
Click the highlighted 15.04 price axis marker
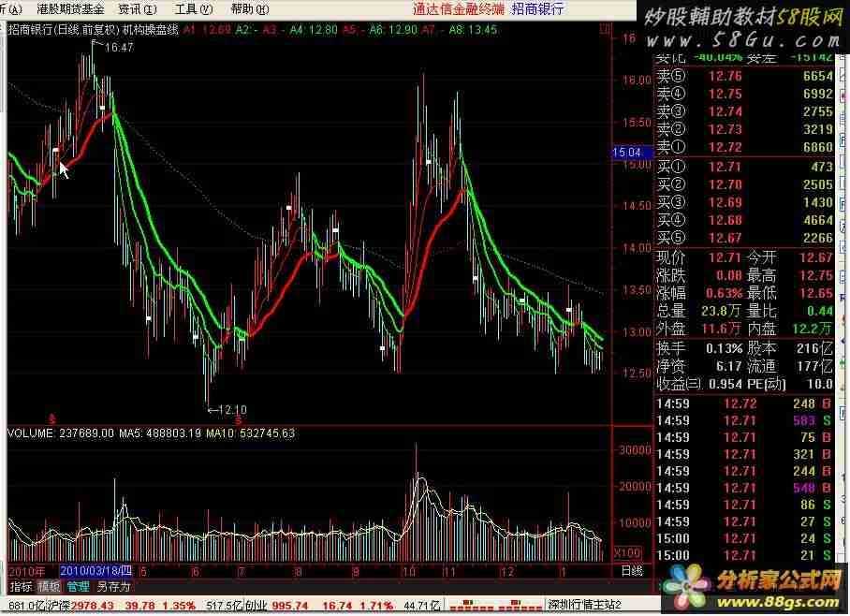[x=632, y=153]
